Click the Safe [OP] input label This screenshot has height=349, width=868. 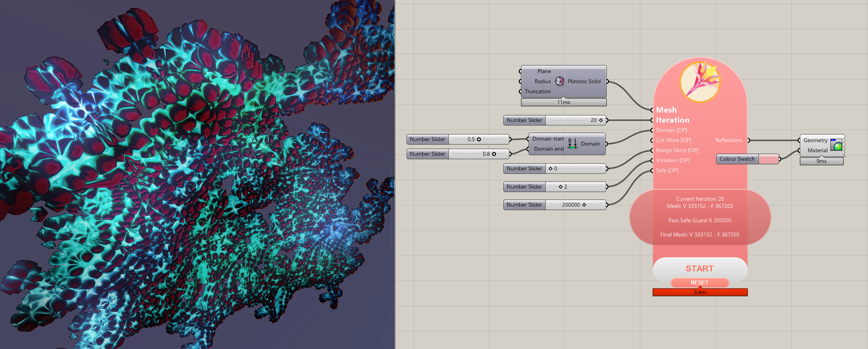(x=667, y=171)
